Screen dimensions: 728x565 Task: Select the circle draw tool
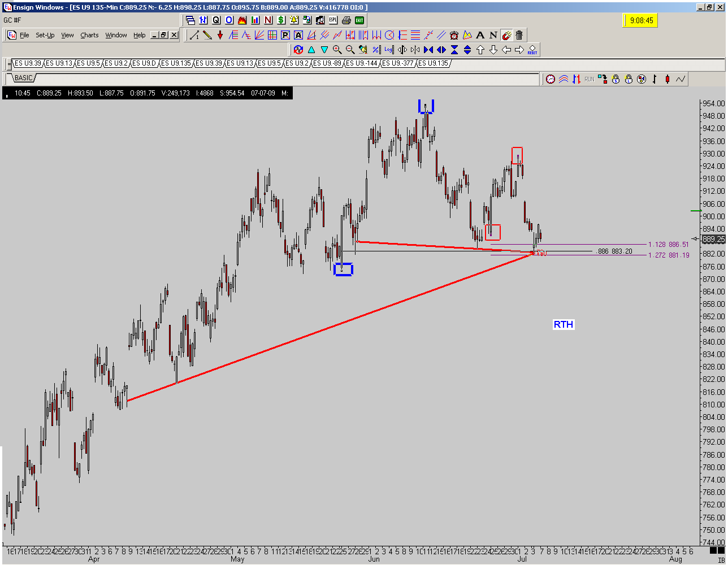coord(389,35)
